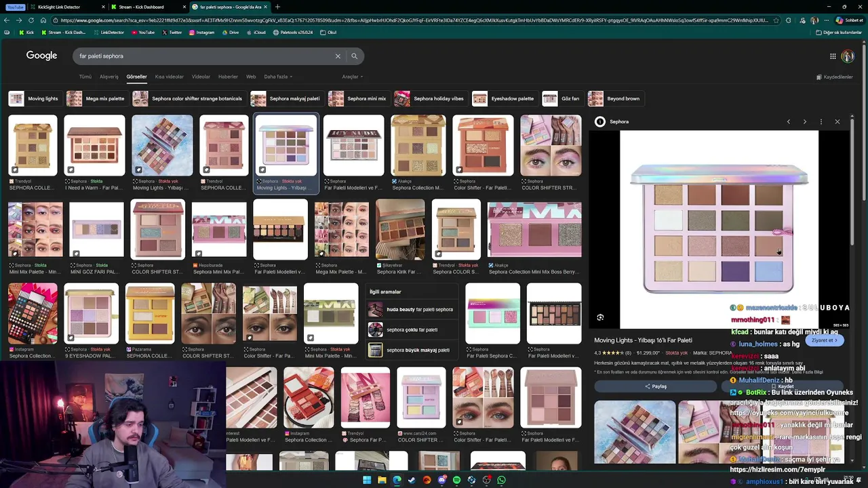The width and height of the screenshot is (868, 488).
Task: Reload the page
Action: coord(31,20)
